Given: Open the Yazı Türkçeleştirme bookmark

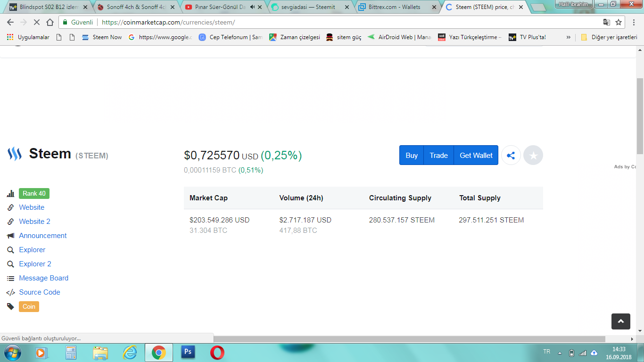Looking at the screenshot, I should pos(470,37).
